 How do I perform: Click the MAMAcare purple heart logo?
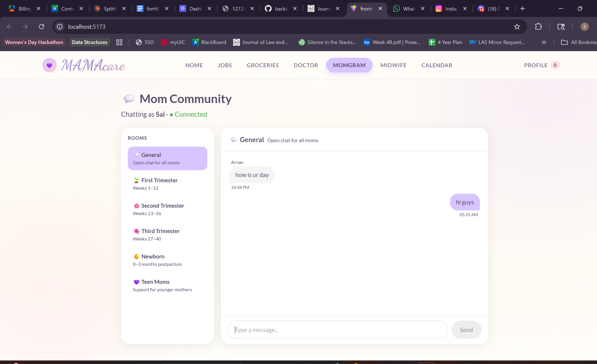[50, 65]
